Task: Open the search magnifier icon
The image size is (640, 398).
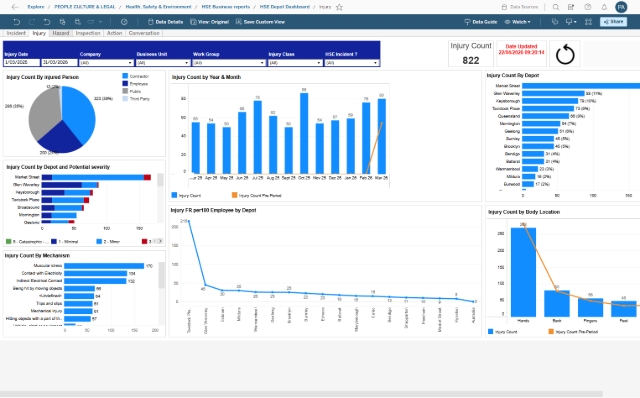Action: [x=556, y=7]
